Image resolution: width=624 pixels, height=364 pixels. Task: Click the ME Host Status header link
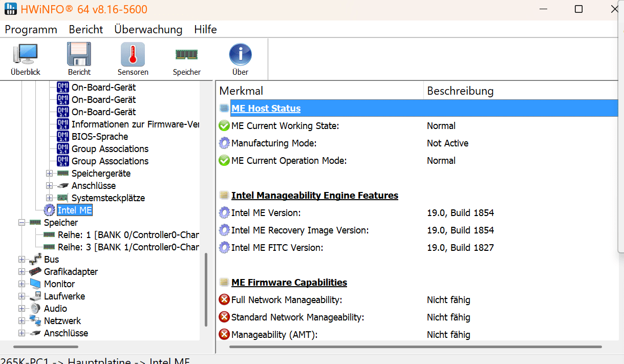coord(266,109)
